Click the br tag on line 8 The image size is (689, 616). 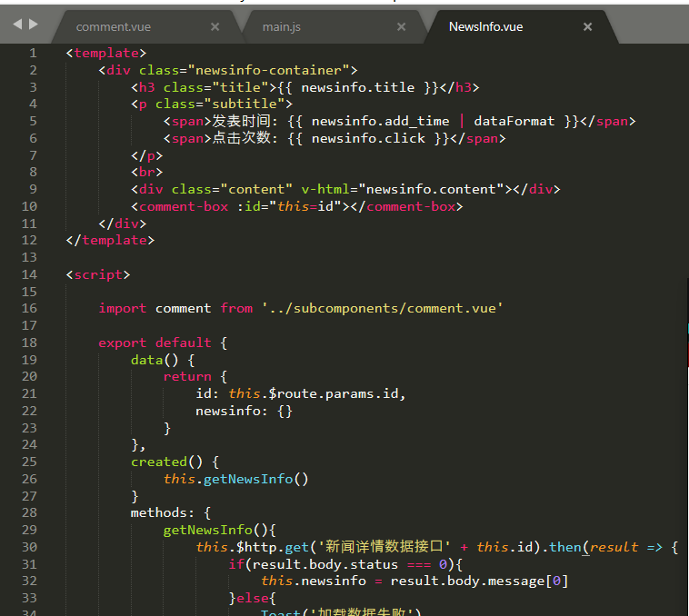pyautogui.click(x=146, y=172)
